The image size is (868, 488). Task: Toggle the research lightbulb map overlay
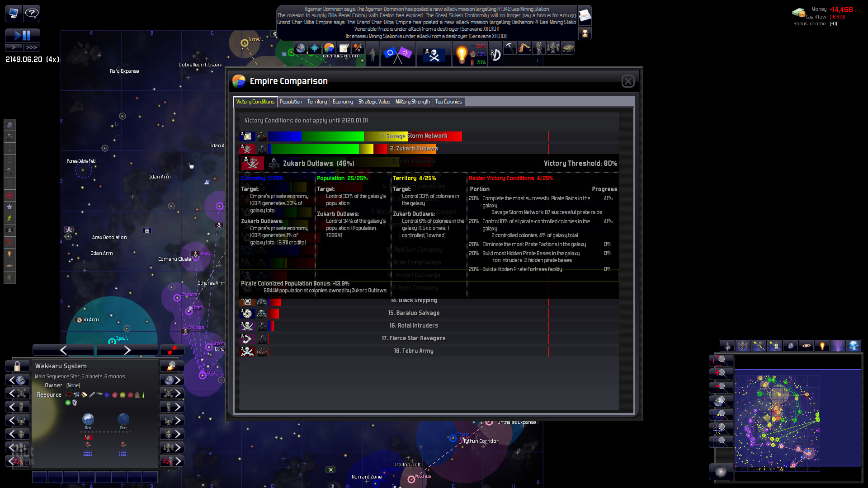[822, 346]
